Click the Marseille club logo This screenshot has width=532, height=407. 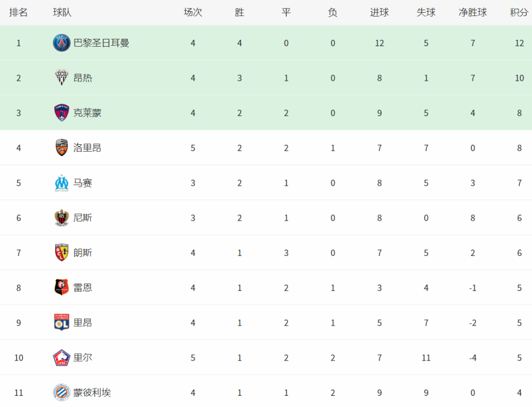[x=62, y=182]
